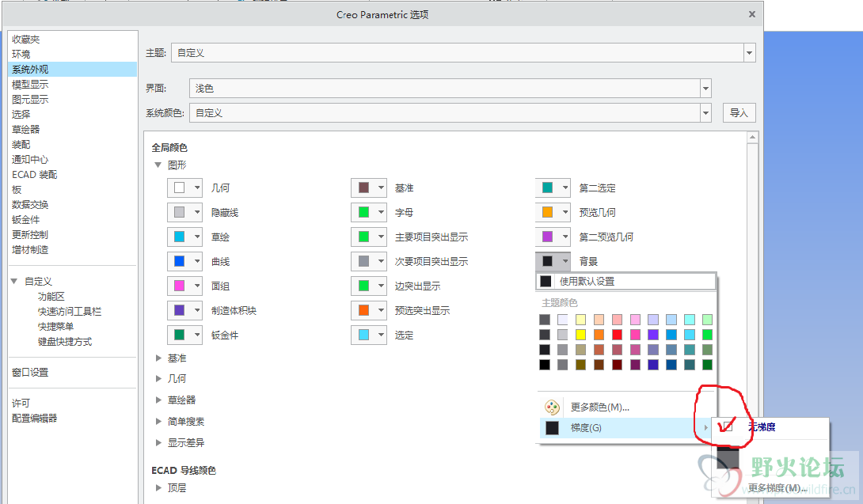Open the 系统颜色 dropdown

[705, 113]
